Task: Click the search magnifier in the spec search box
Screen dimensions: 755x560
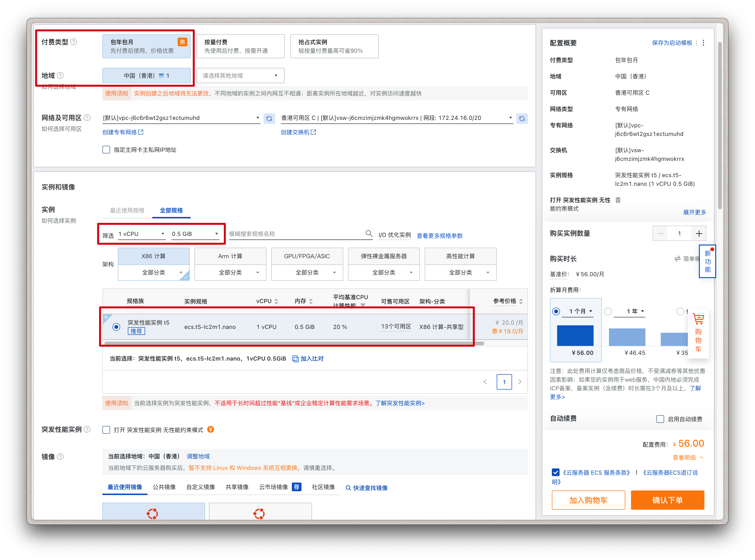Action: point(369,233)
